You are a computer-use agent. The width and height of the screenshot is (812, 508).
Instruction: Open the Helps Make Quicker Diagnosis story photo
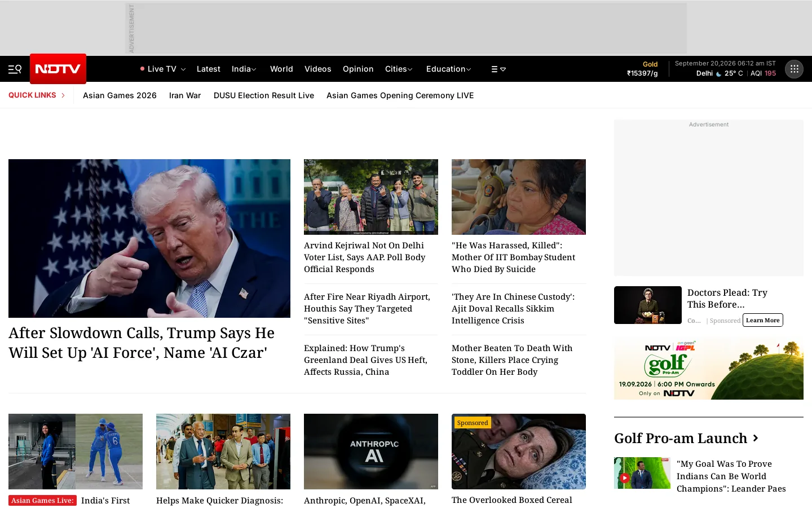point(223,452)
